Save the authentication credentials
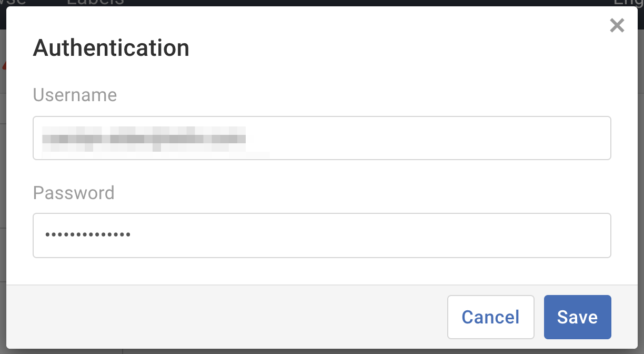Screen dimensions: 644x354 (x=577, y=317)
